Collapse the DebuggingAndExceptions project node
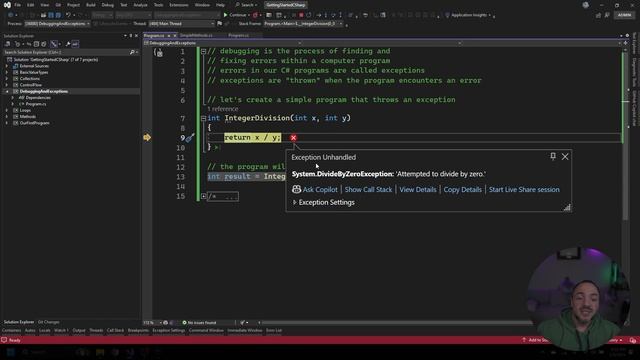 (x=7, y=91)
